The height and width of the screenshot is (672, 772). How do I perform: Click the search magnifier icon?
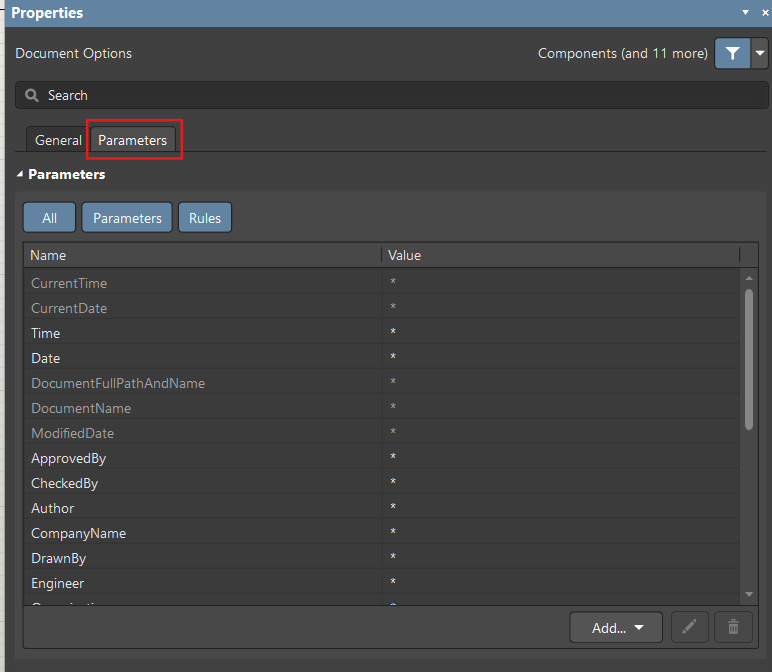pos(32,95)
